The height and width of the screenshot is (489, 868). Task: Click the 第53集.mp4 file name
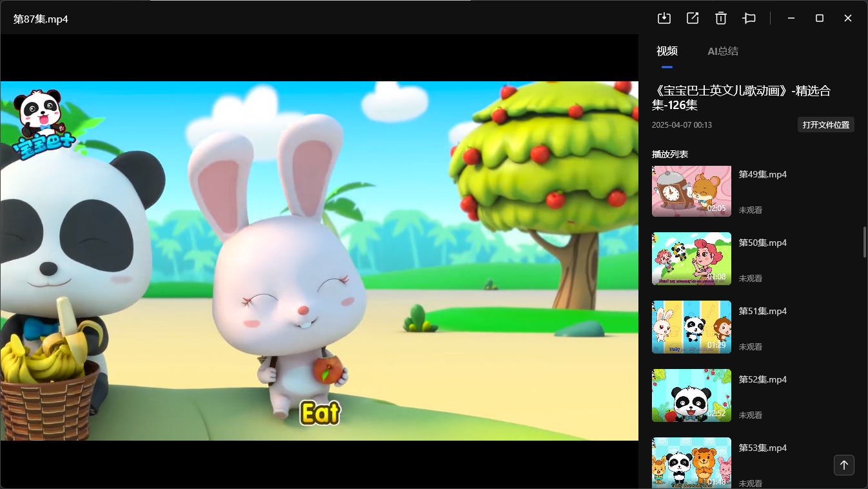(x=763, y=448)
